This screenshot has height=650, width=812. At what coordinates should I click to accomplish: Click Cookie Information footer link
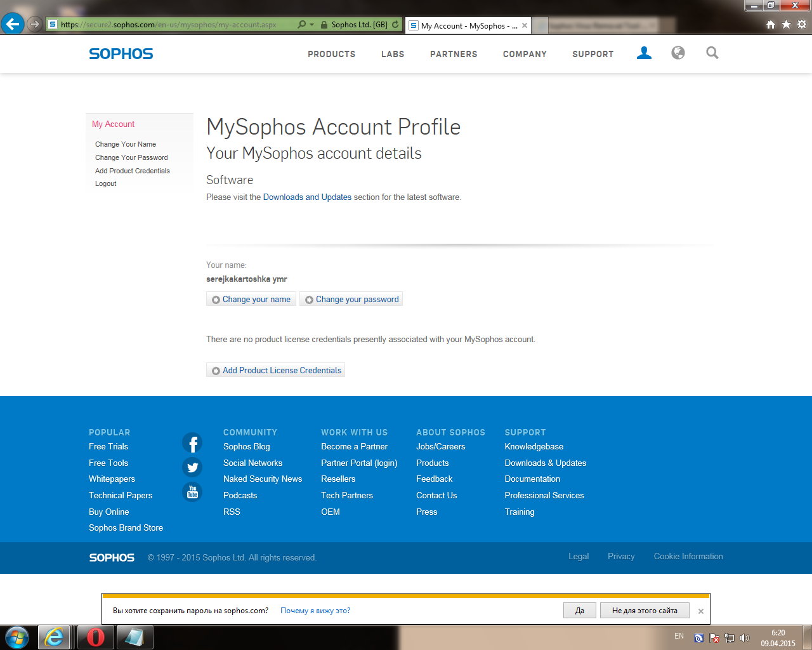pyautogui.click(x=688, y=557)
